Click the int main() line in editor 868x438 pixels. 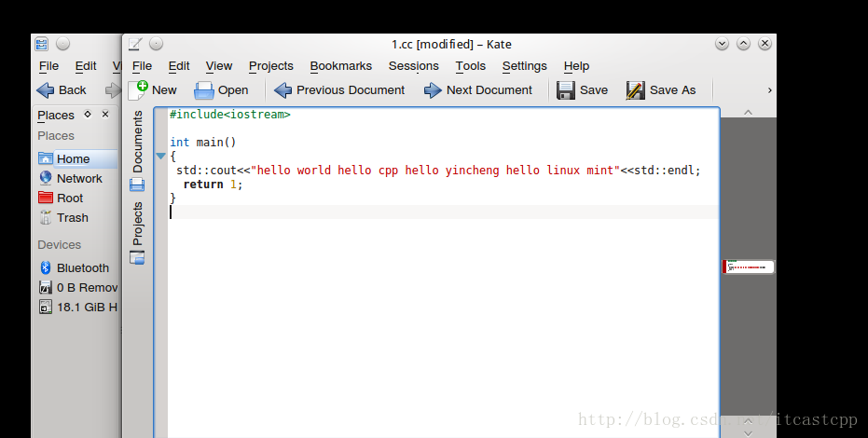(203, 143)
